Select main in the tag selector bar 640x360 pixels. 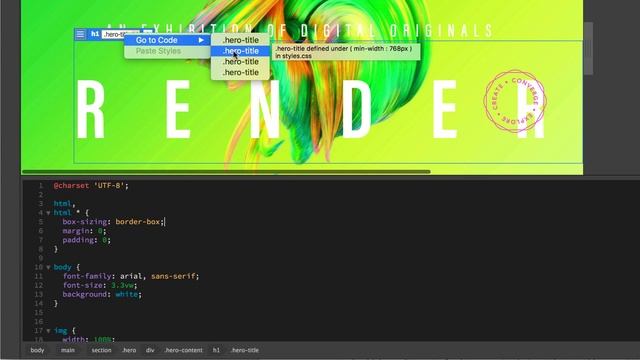[x=68, y=350]
